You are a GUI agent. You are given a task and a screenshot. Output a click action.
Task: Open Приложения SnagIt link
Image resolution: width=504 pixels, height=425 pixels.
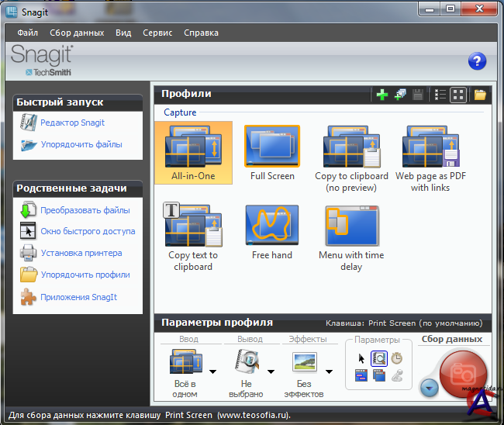click(79, 297)
